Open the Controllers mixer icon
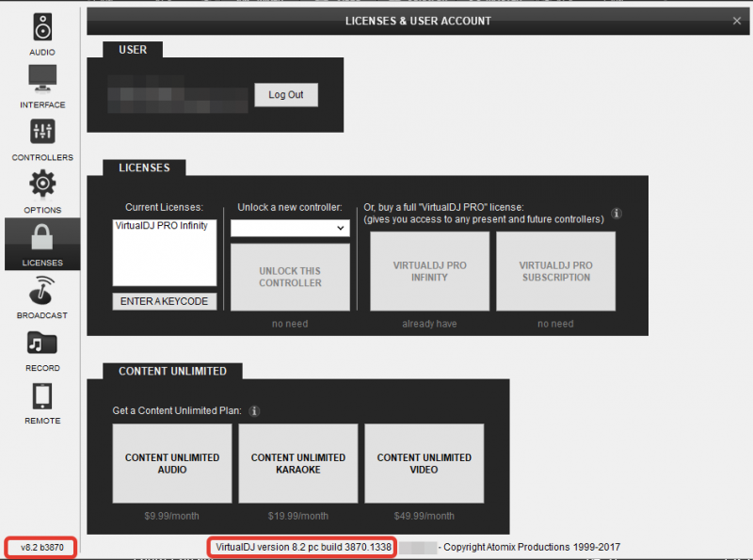Viewport: 753px width, 560px height. (42, 131)
